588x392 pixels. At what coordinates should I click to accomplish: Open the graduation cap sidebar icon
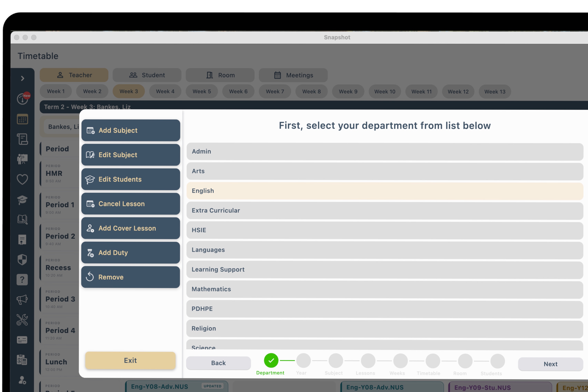coord(23,200)
